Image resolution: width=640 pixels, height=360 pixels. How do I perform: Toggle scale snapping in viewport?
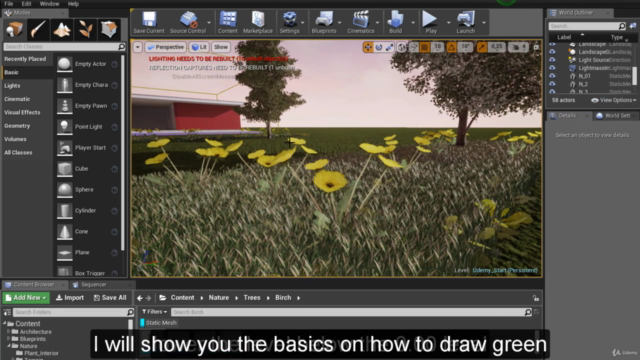(482, 47)
